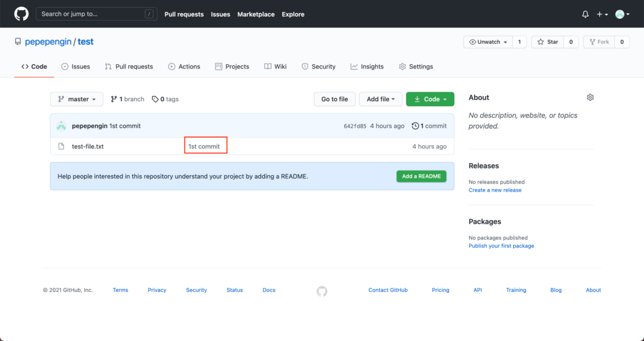Open footer API link
The height and width of the screenshot is (341, 644).
click(478, 290)
